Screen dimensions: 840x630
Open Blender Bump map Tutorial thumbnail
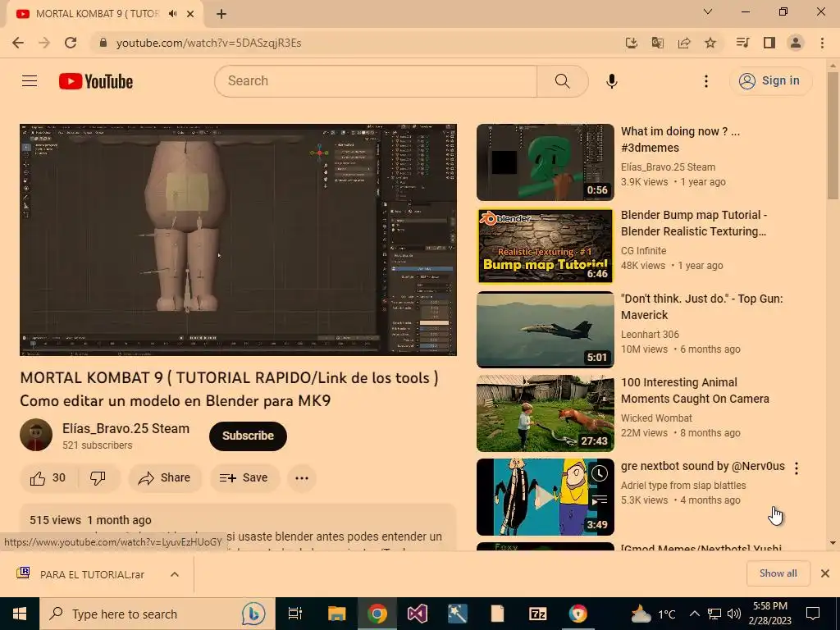click(546, 246)
